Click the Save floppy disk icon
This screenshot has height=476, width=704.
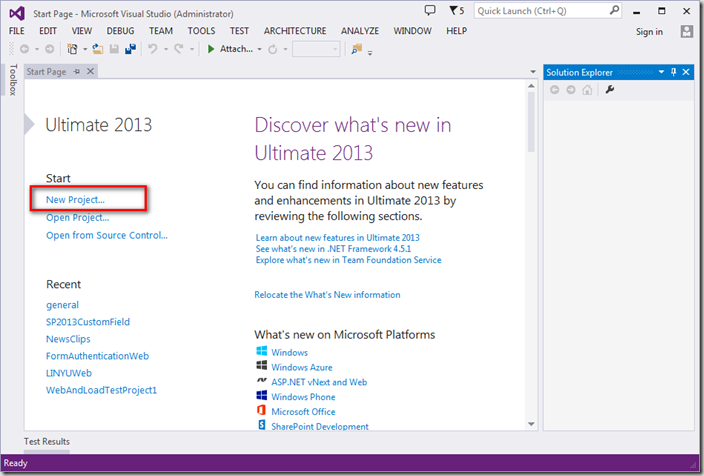114,49
